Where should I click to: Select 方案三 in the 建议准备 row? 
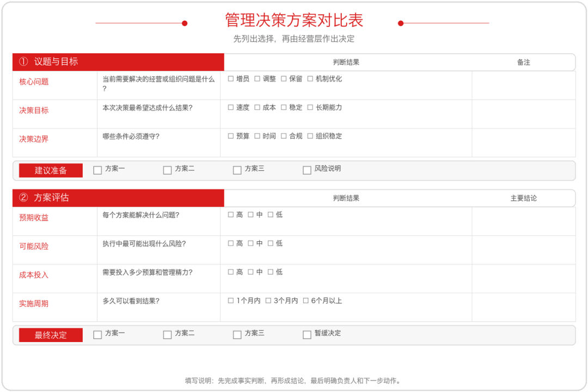237,170
